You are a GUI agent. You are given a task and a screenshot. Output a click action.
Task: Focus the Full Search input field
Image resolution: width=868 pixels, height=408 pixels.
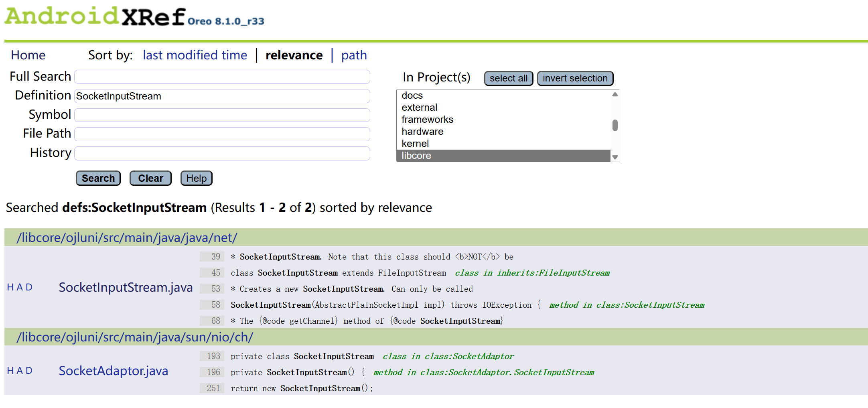pyautogui.click(x=222, y=77)
